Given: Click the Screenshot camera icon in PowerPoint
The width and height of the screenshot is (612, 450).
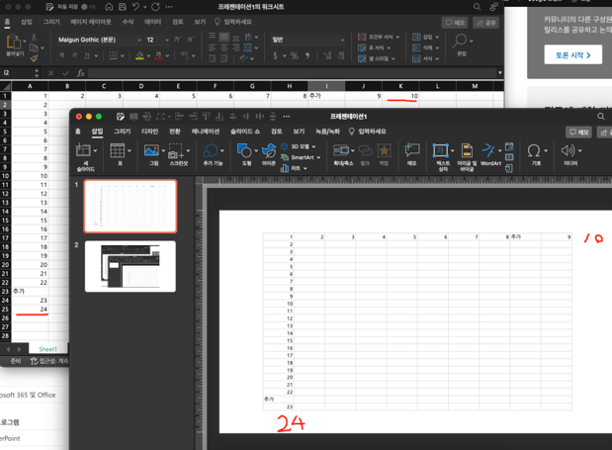Looking at the screenshot, I should coord(175,151).
